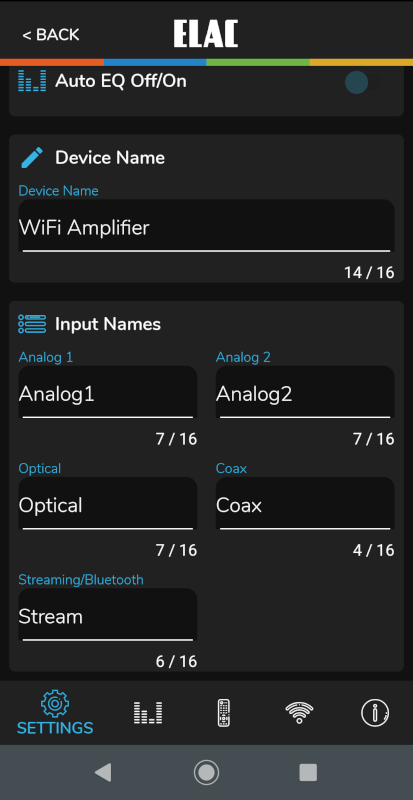The height and width of the screenshot is (800, 413).
Task: Tap the Android recent apps square button
Action: coord(308,772)
